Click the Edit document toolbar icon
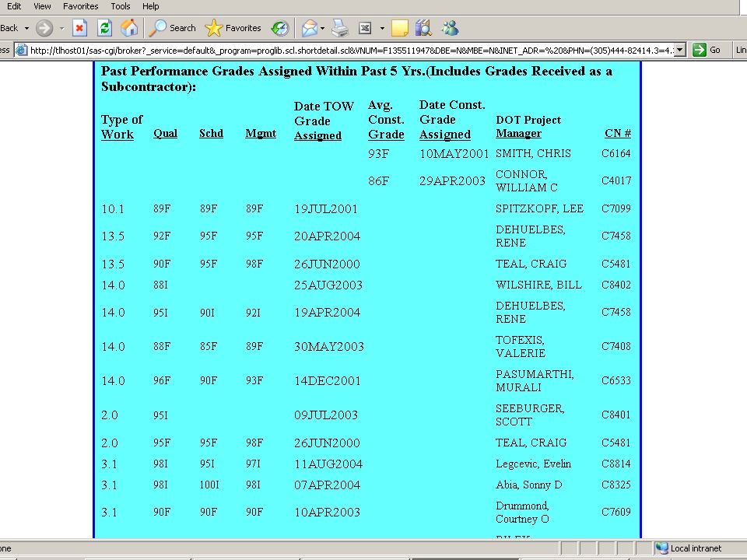Viewport: 747px width, 560px height. tap(365, 28)
